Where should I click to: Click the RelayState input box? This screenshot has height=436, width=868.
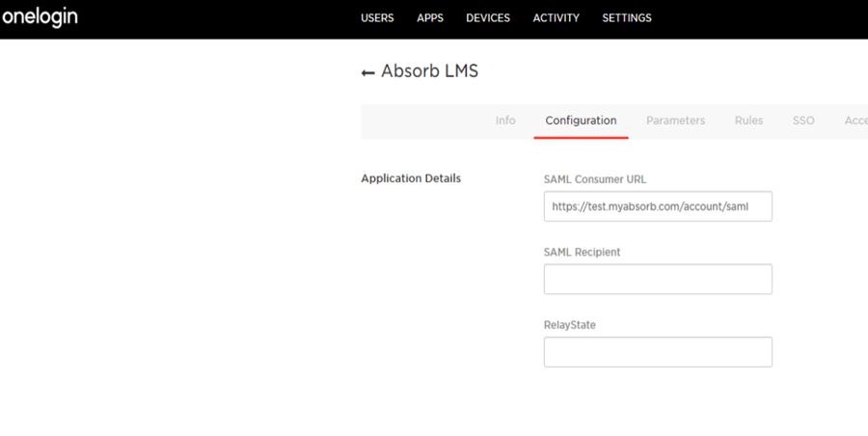click(658, 352)
